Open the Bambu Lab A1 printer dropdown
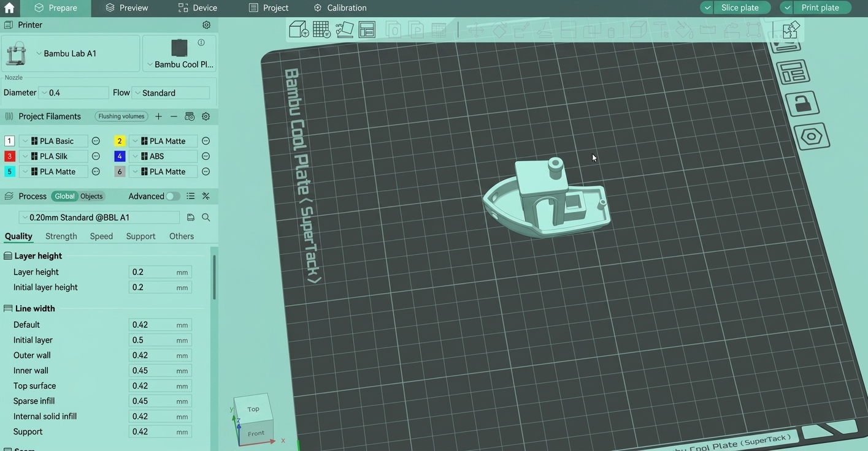Image resolution: width=868 pixels, height=451 pixels. [71, 53]
